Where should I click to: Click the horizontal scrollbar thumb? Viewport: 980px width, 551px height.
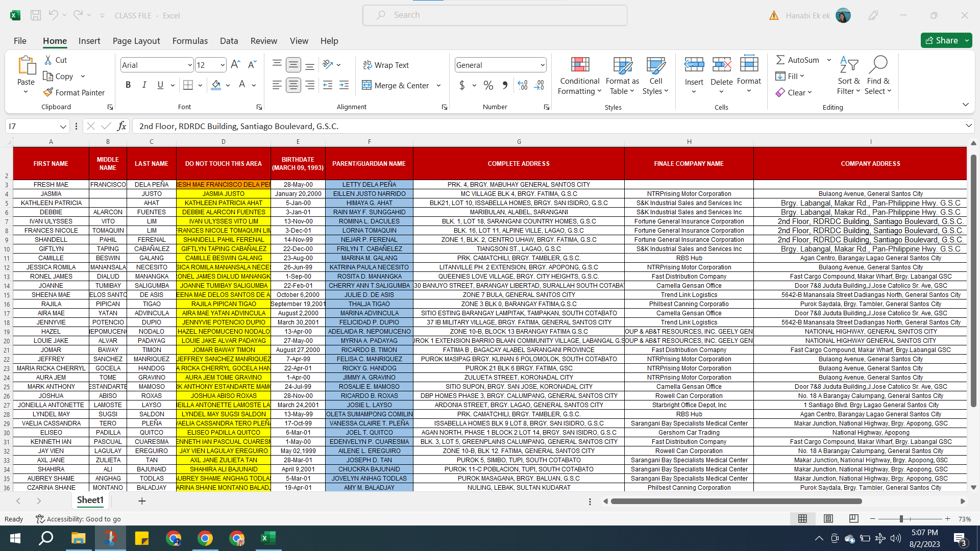737,501
